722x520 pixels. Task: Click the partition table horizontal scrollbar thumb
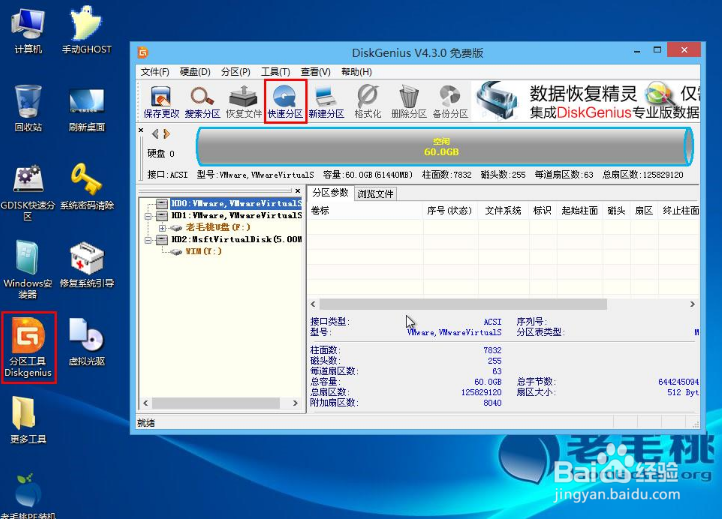[463, 304]
